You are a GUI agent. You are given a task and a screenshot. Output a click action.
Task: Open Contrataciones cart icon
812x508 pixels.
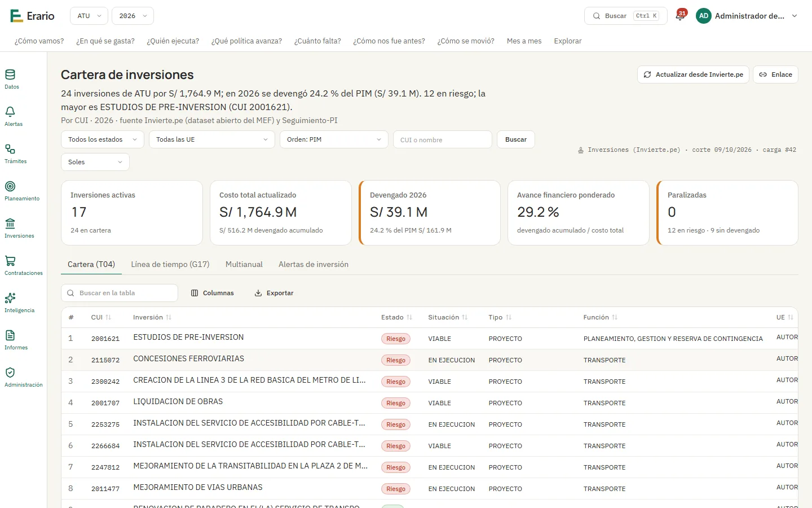pos(10,261)
